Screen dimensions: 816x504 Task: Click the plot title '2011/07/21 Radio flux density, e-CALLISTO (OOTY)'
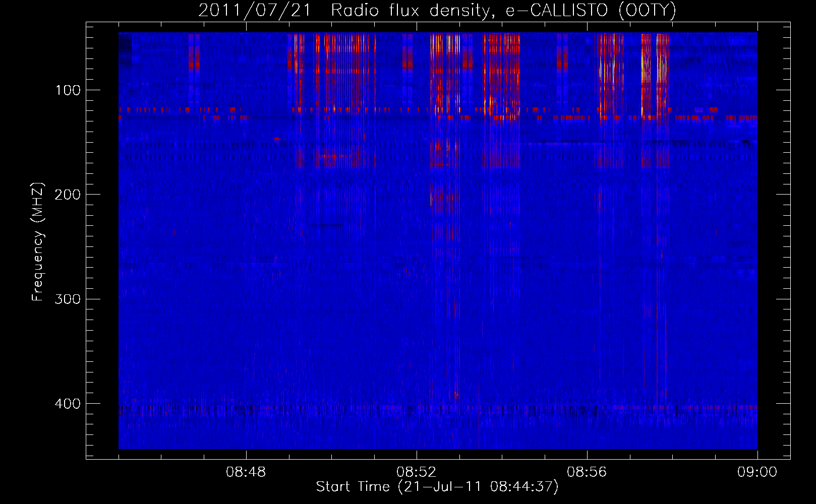coord(437,10)
